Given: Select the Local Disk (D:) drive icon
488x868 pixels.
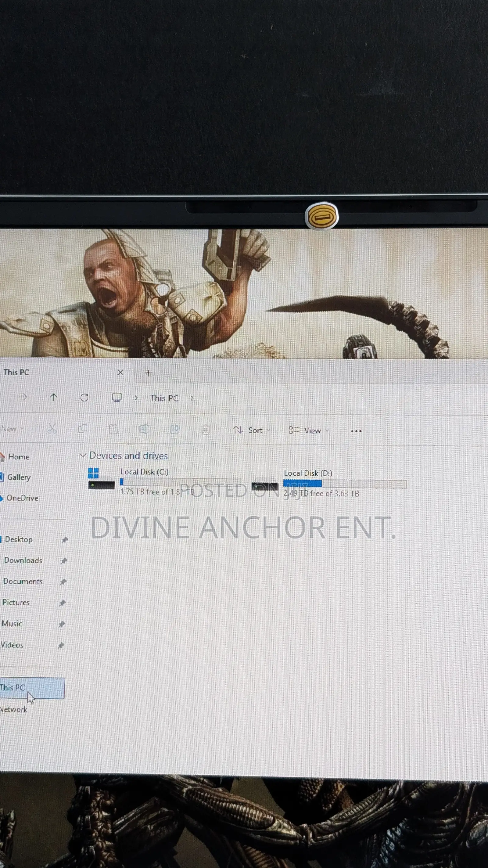Looking at the screenshot, I should tap(265, 486).
